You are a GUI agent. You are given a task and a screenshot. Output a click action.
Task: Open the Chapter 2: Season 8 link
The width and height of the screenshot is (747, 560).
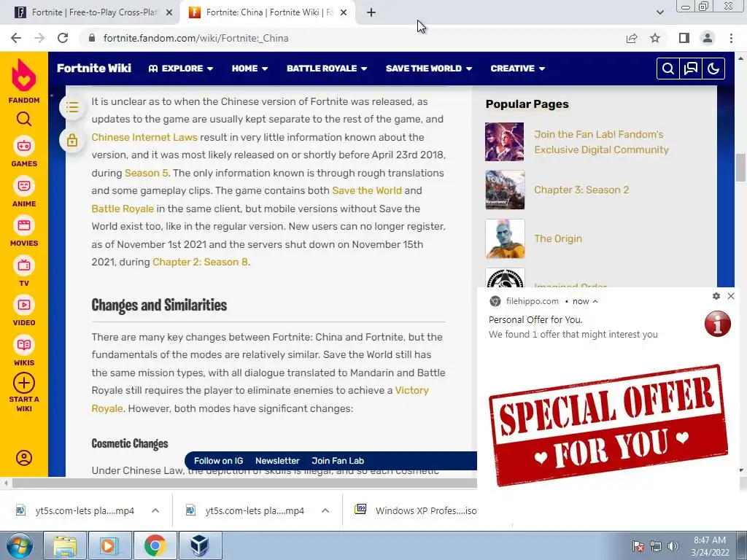point(200,262)
